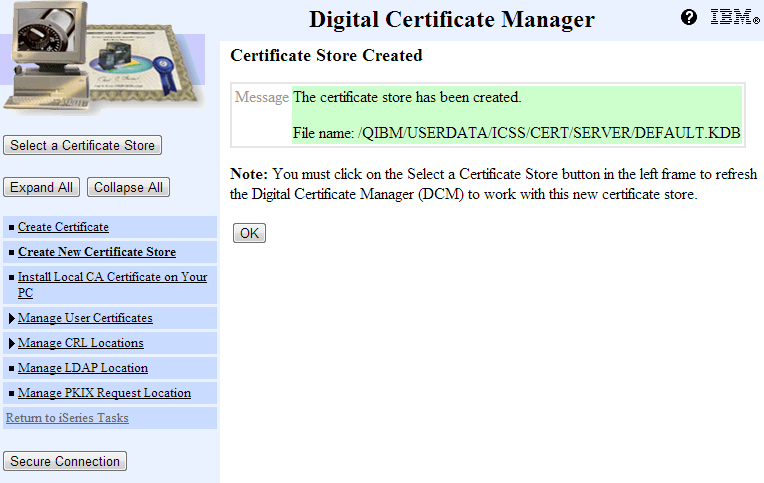The height and width of the screenshot is (483, 764).
Task: Open the Manage User Certificates link
Action: [x=85, y=318]
